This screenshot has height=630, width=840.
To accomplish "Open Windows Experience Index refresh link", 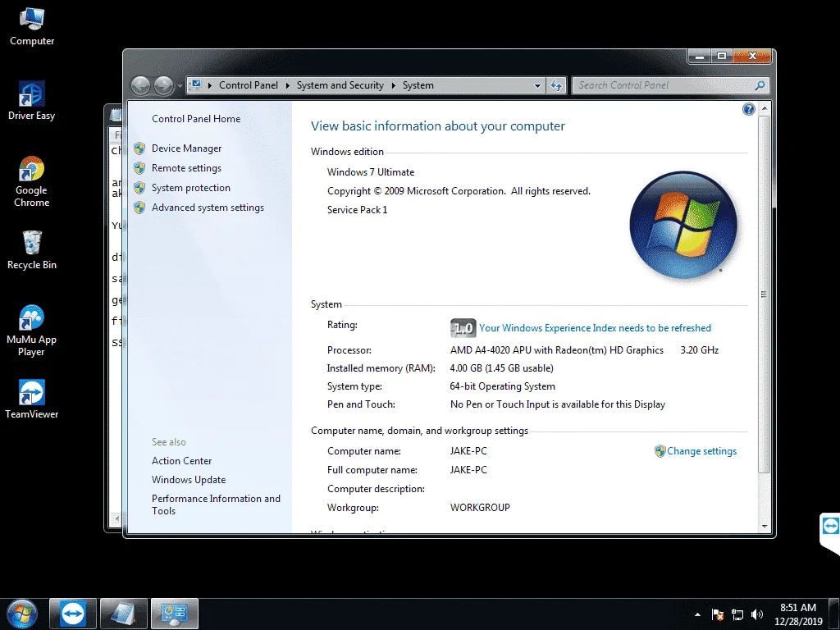I will pos(596,328).
